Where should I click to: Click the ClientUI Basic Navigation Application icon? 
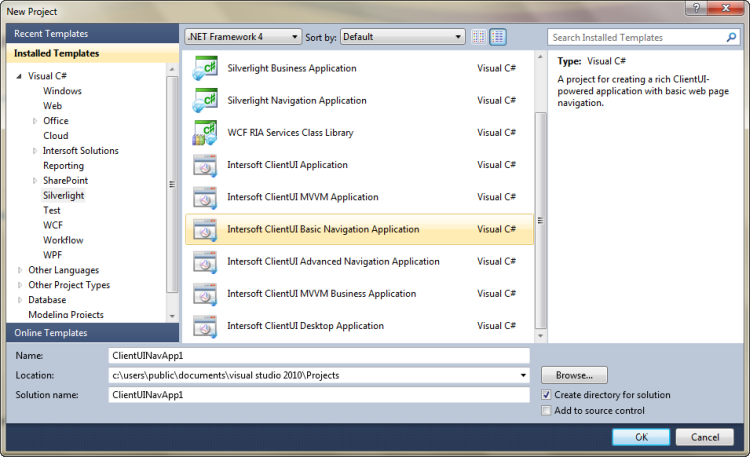coord(205,230)
